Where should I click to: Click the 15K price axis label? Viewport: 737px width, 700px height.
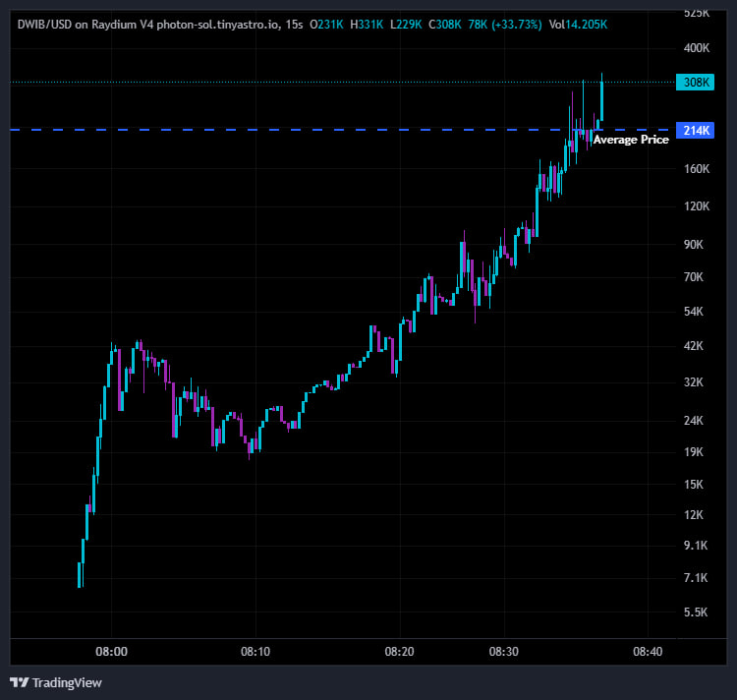click(x=694, y=485)
